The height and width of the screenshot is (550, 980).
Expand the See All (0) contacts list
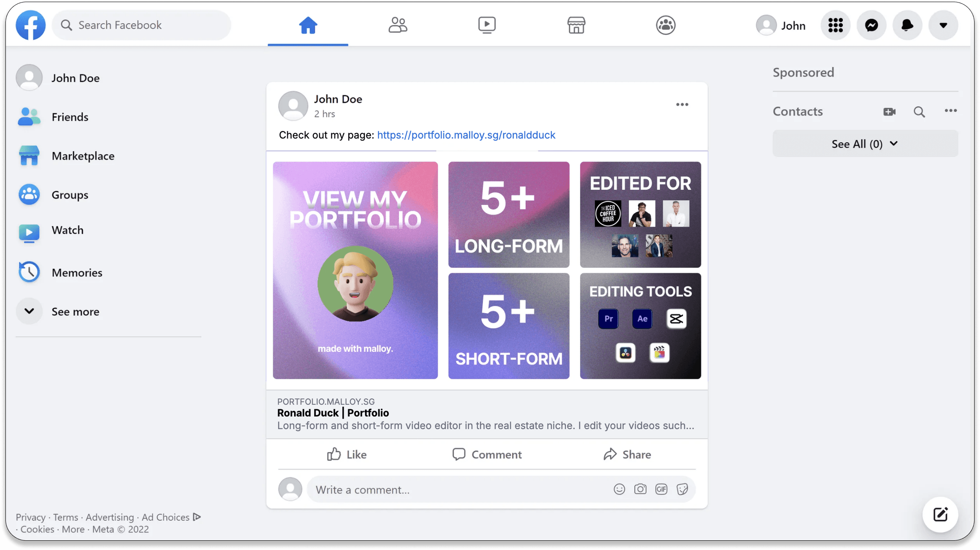(x=865, y=144)
